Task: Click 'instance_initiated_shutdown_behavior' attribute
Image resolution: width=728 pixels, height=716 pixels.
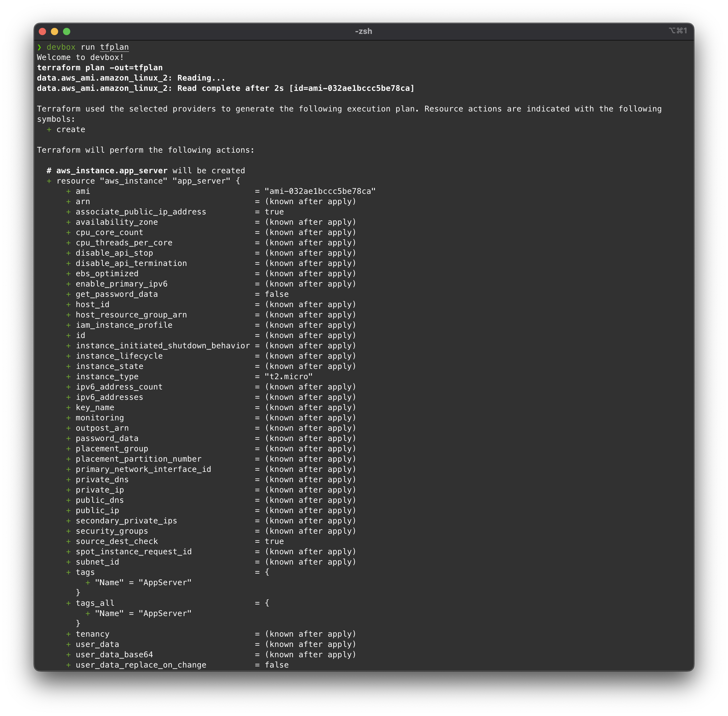Action: (x=163, y=346)
